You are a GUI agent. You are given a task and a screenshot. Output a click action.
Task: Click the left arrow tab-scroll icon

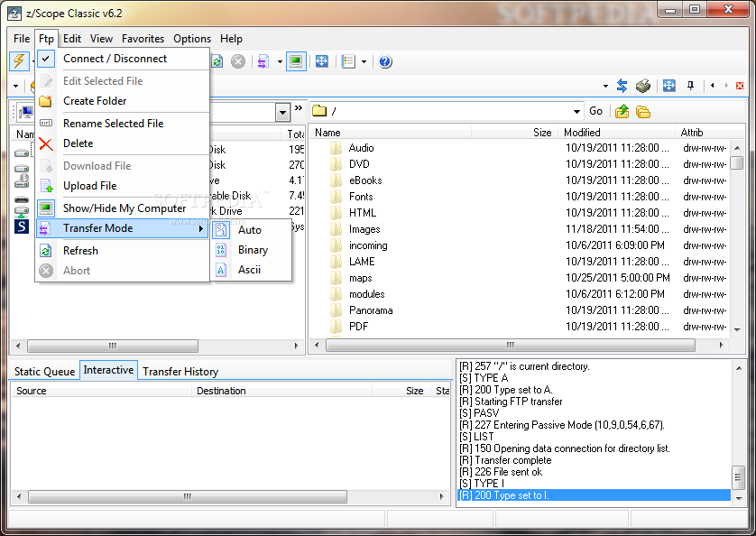[x=712, y=86]
